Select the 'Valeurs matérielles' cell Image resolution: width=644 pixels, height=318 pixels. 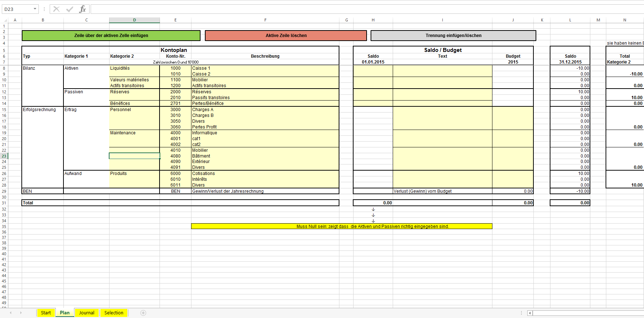click(x=135, y=80)
